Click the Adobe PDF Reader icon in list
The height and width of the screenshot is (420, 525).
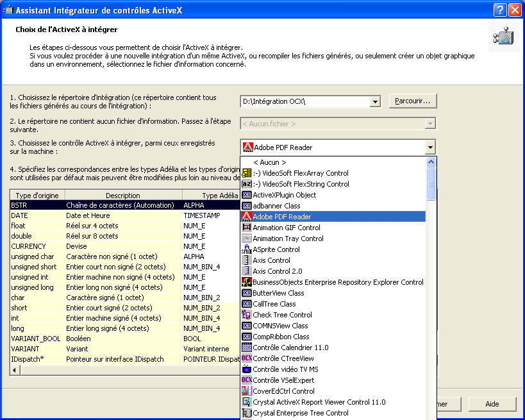point(247,217)
